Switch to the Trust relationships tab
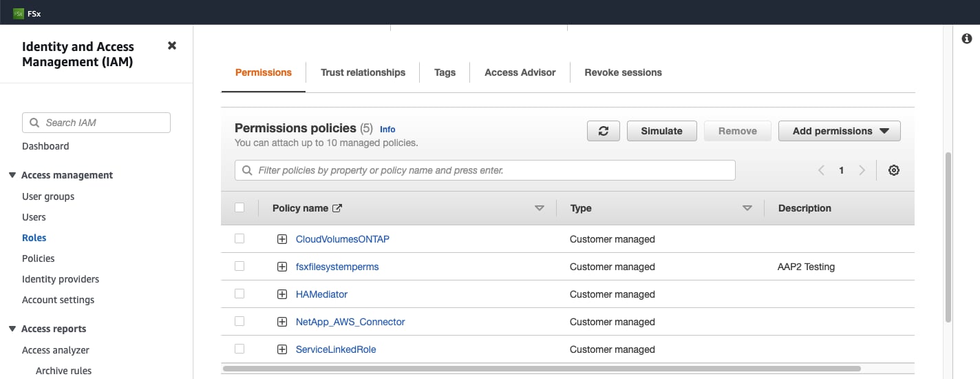Image resolution: width=980 pixels, height=379 pixels. [x=363, y=72]
